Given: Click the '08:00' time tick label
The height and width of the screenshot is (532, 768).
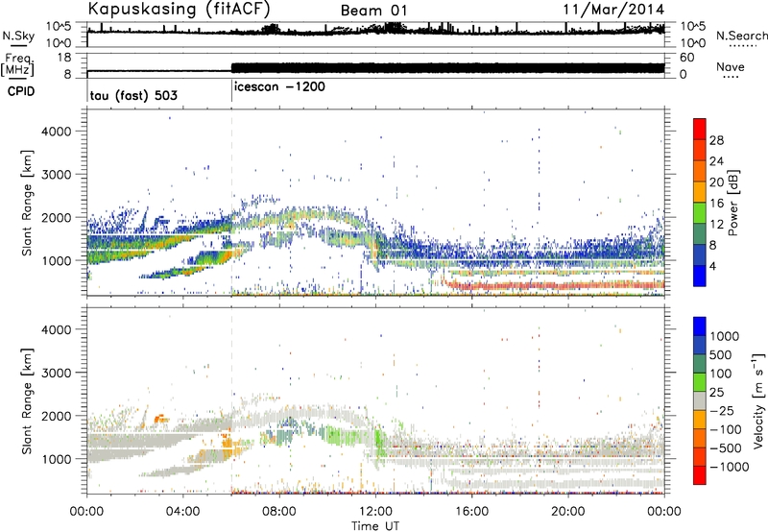Looking at the screenshot, I should click(279, 512).
